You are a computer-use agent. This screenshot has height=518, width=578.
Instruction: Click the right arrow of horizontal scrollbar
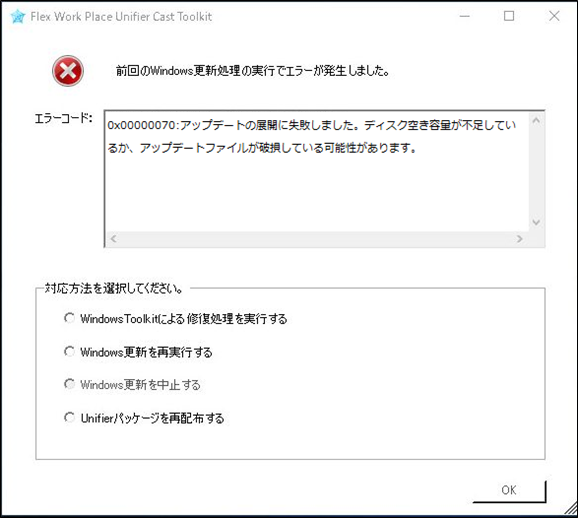click(x=520, y=239)
